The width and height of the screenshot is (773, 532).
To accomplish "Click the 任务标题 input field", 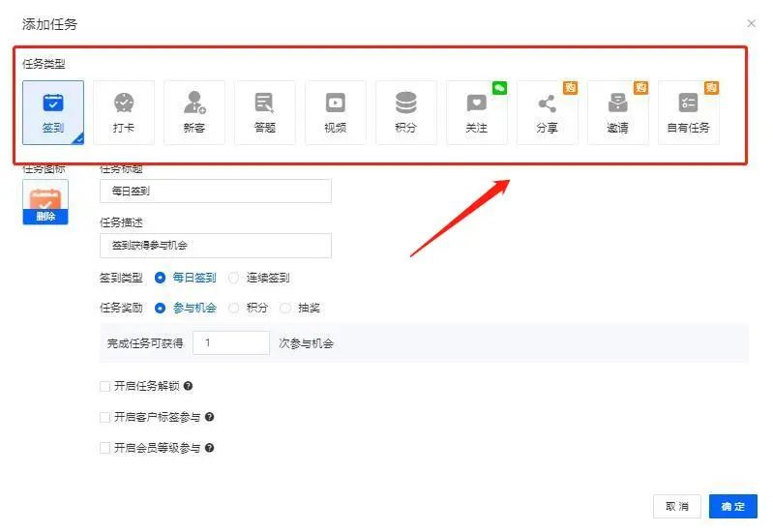I will pyautogui.click(x=216, y=191).
